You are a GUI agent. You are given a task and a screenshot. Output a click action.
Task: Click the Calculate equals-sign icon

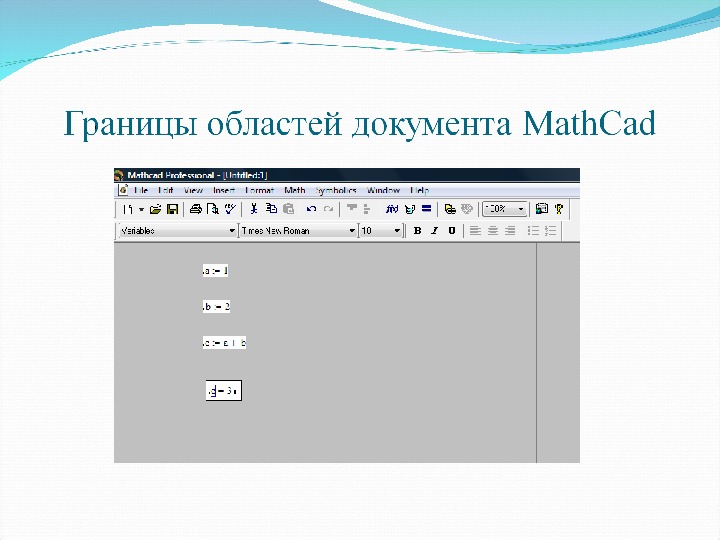(x=427, y=209)
